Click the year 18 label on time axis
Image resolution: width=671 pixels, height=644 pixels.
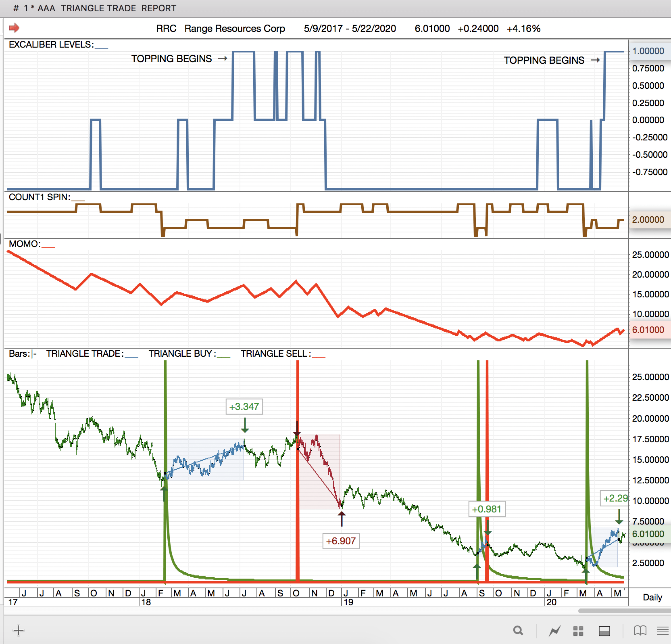click(146, 602)
